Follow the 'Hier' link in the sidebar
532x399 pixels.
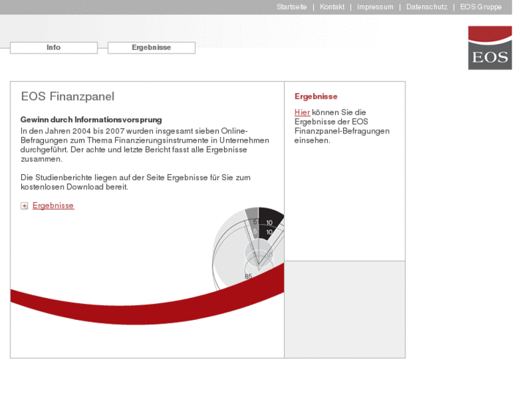(302, 112)
